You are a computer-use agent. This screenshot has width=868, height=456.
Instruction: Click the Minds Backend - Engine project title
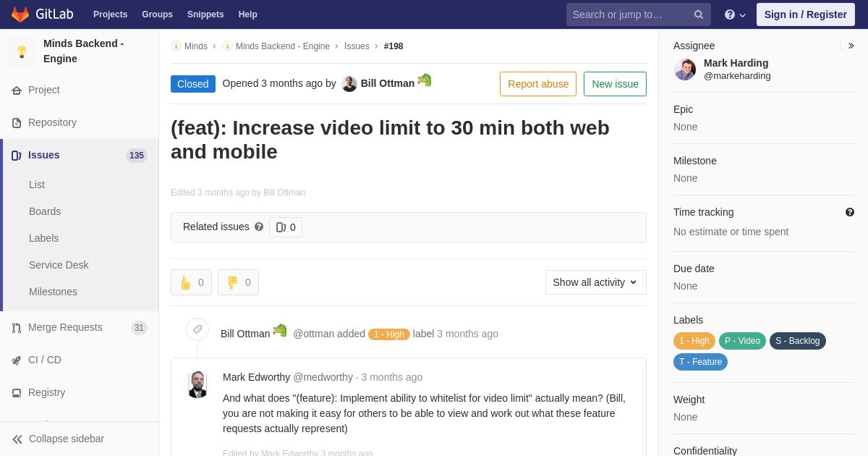[x=83, y=51]
